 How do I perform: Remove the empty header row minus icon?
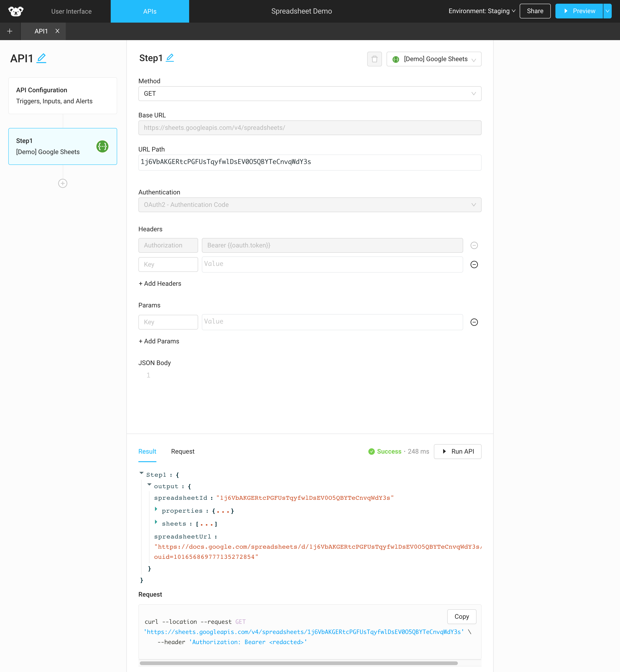click(x=474, y=265)
